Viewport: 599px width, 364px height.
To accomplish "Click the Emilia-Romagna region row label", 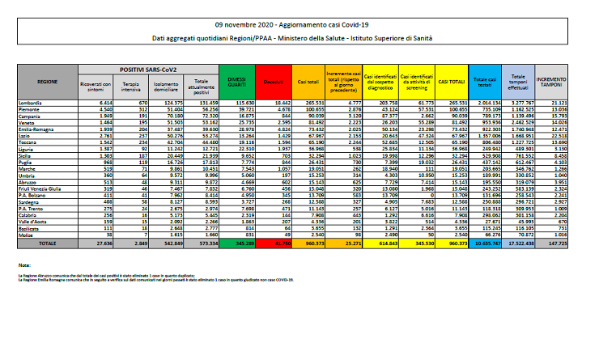I will pyautogui.click(x=36, y=129).
